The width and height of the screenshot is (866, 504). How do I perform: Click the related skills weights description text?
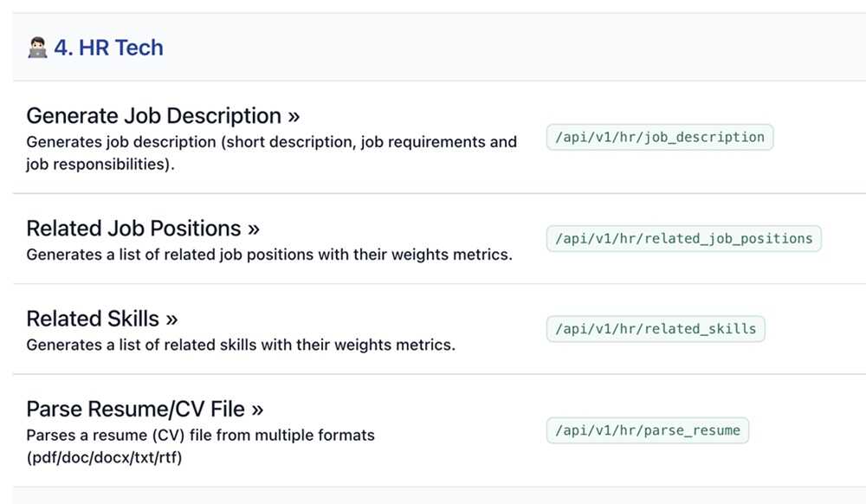pos(240,346)
